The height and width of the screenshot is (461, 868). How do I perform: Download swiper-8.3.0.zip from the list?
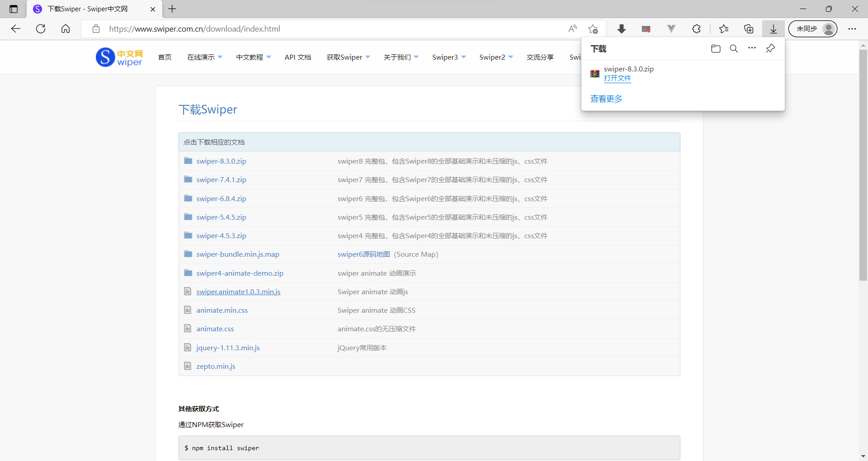tap(221, 161)
